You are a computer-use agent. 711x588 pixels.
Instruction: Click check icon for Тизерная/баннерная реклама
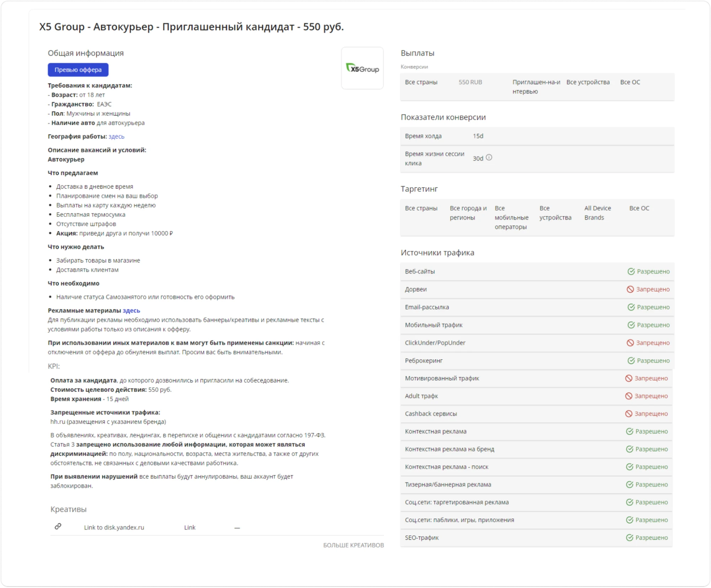click(630, 484)
